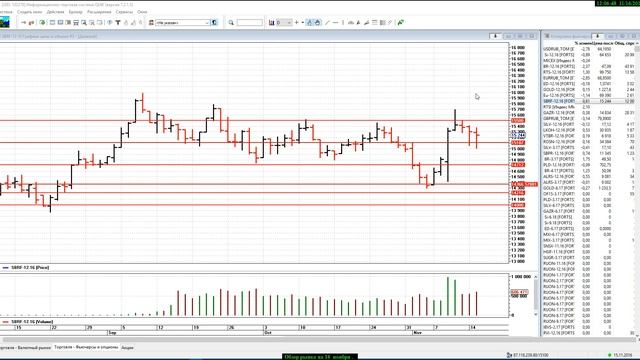Click the text label 'A' drawing tool

point(358,22)
